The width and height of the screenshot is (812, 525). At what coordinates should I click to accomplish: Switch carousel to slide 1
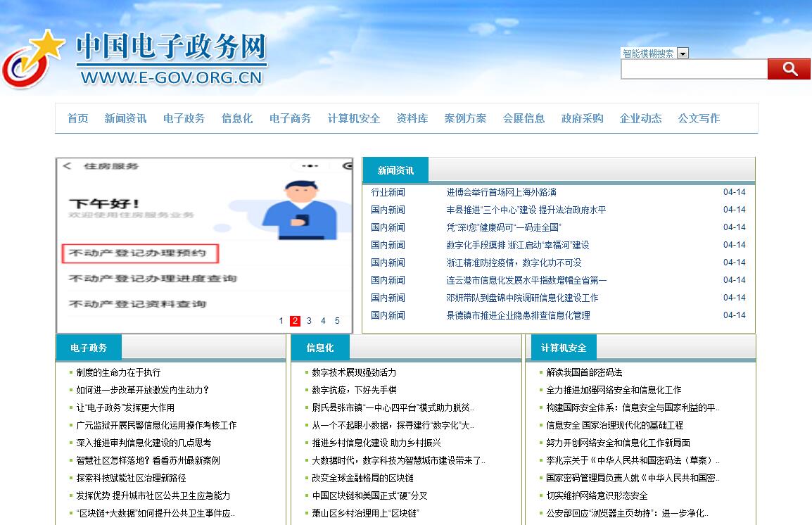(x=281, y=321)
